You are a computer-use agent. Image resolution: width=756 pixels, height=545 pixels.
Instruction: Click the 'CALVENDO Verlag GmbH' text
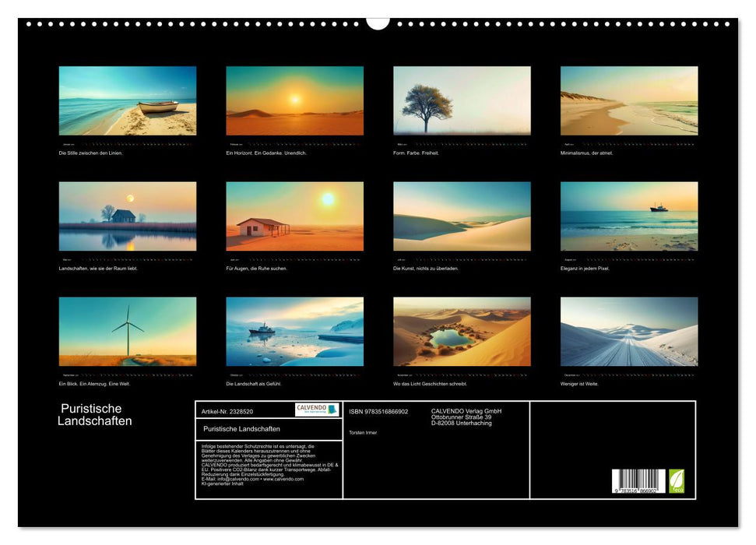click(x=466, y=411)
